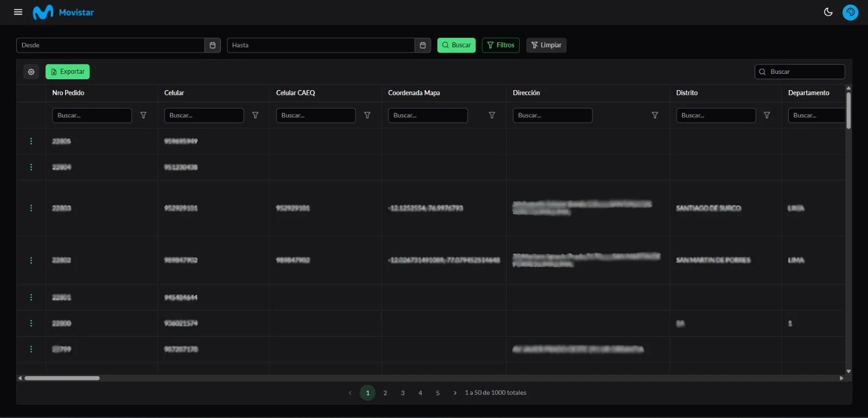Image resolution: width=868 pixels, height=418 pixels.
Task: Click the Nro Pedido filter search box
Action: point(92,115)
